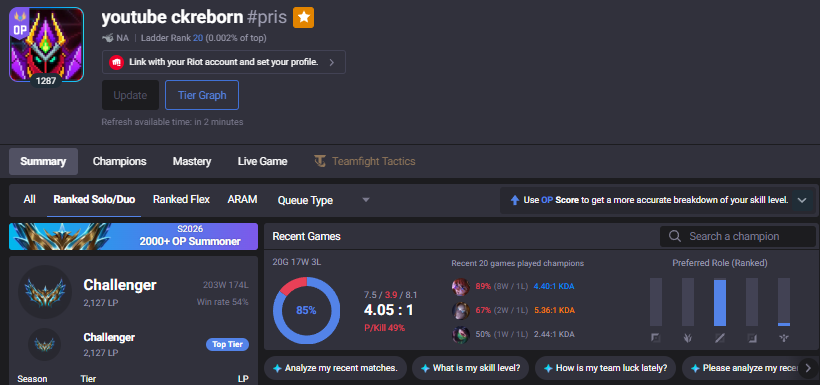Open the summoner profile avatar image

point(46,44)
